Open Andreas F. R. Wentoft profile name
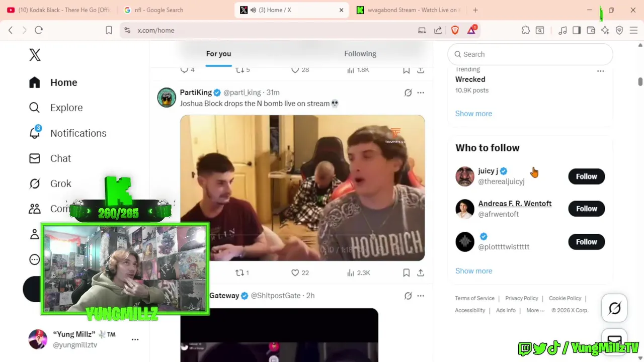Image resolution: width=644 pixels, height=362 pixels. pyautogui.click(x=515, y=204)
